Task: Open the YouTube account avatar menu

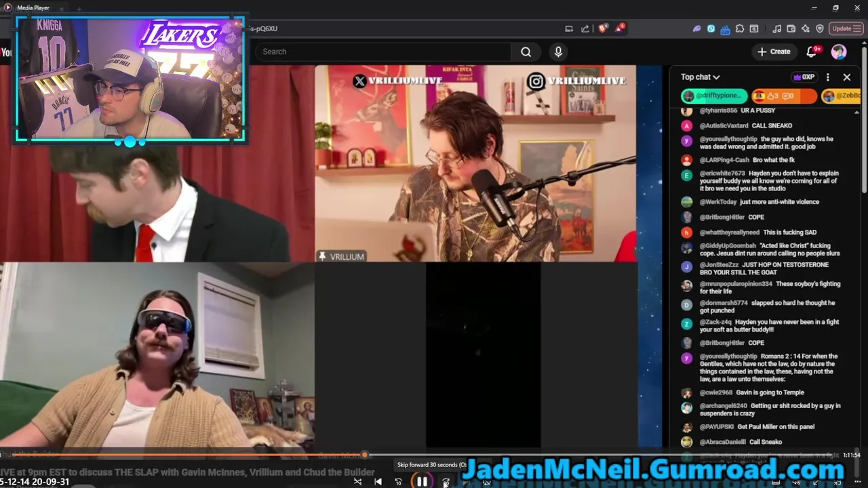Action: tap(839, 52)
